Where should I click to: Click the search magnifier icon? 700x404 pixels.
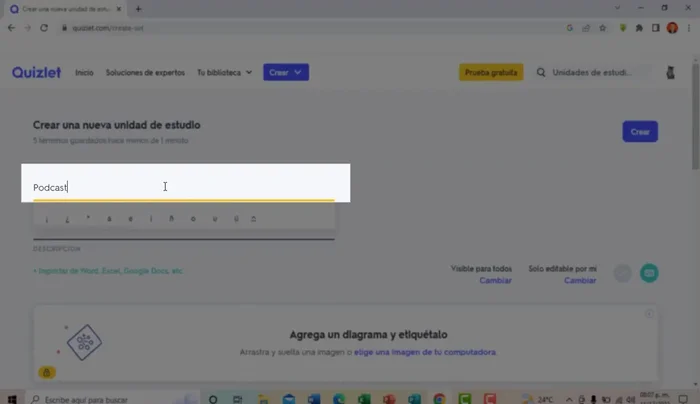click(x=541, y=72)
